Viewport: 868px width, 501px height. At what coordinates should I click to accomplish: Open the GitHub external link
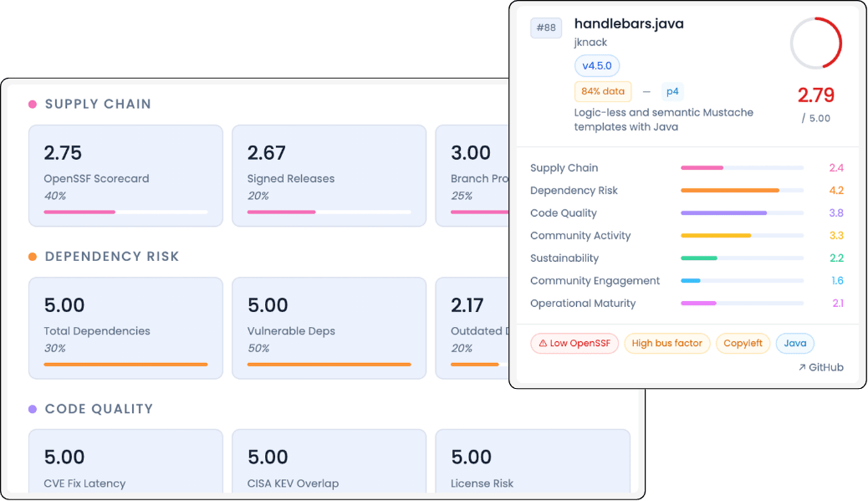click(820, 367)
